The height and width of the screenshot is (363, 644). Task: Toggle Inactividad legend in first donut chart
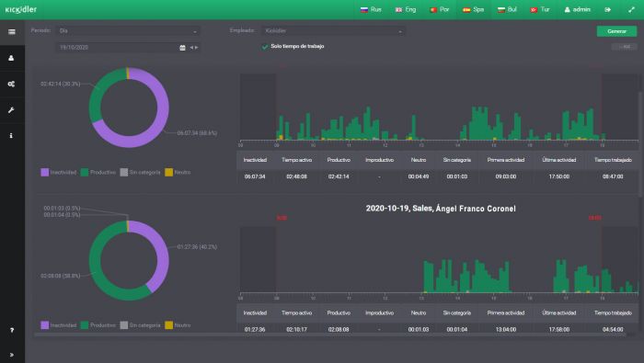pyautogui.click(x=59, y=172)
